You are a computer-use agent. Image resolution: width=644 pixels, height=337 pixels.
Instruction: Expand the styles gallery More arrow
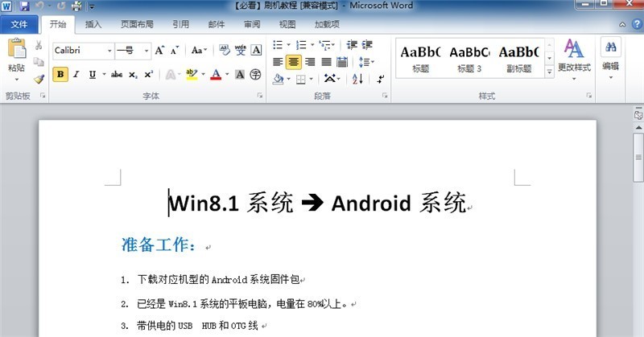point(549,72)
